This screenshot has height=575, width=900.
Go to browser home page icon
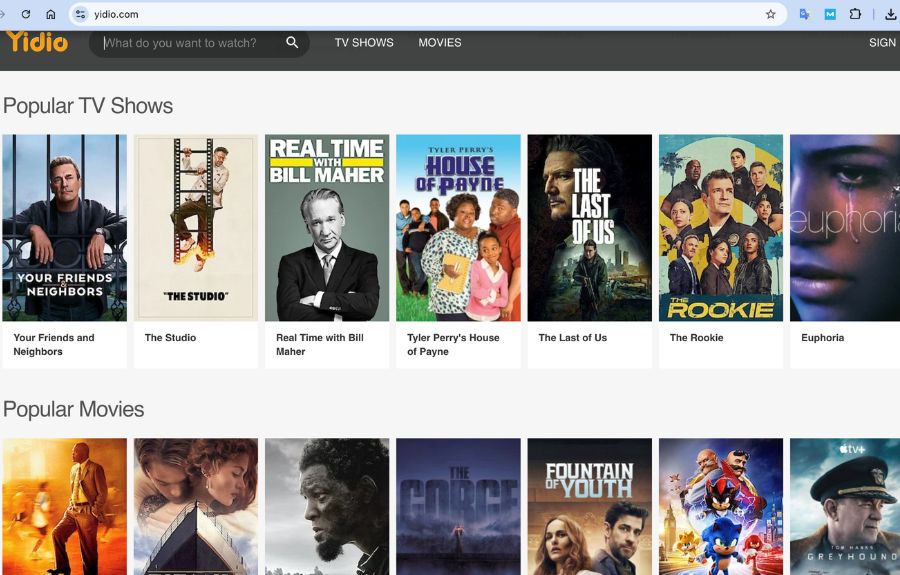point(51,14)
